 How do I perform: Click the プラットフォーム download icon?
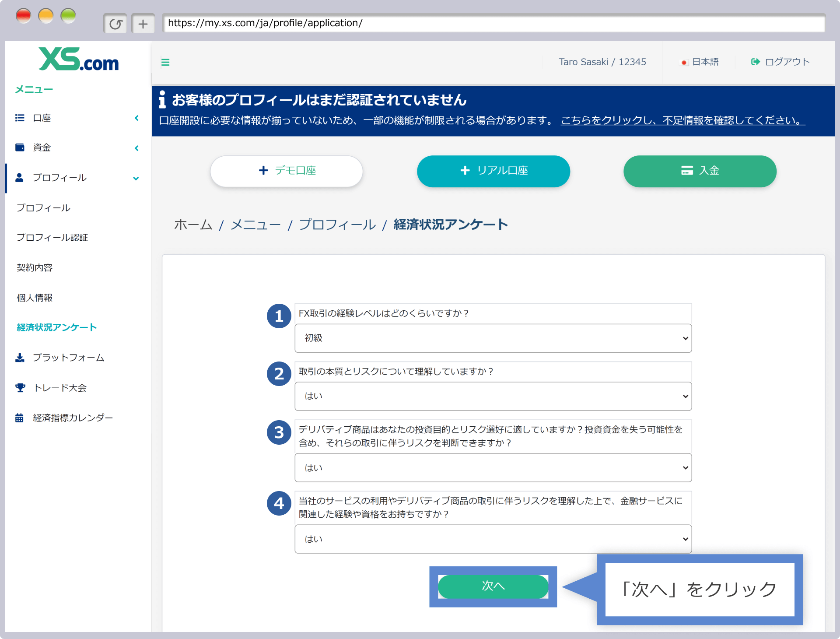(x=20, y=358)
